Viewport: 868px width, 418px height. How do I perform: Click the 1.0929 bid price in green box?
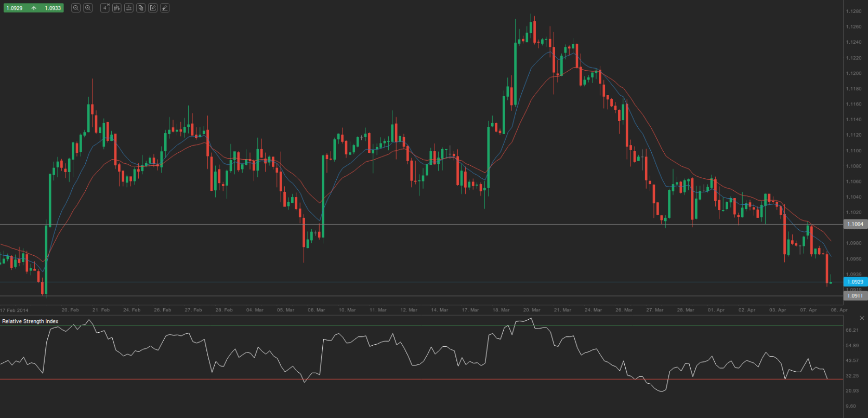(x=15, y=8)
